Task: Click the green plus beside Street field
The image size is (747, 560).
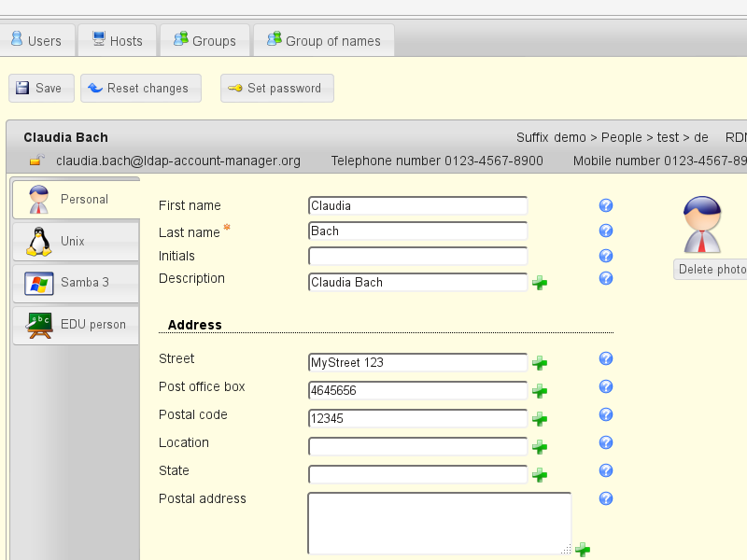Action: pos(539,363)
